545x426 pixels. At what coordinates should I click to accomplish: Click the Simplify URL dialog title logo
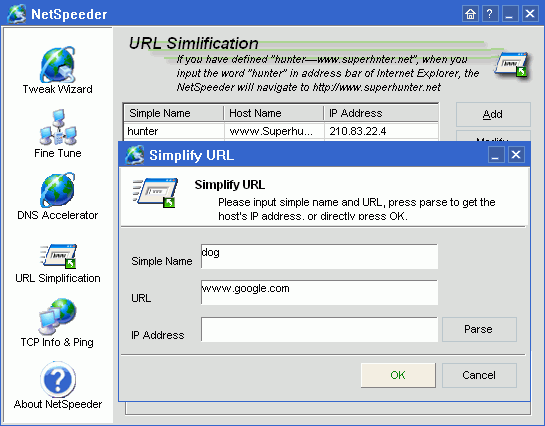(135, 155)
